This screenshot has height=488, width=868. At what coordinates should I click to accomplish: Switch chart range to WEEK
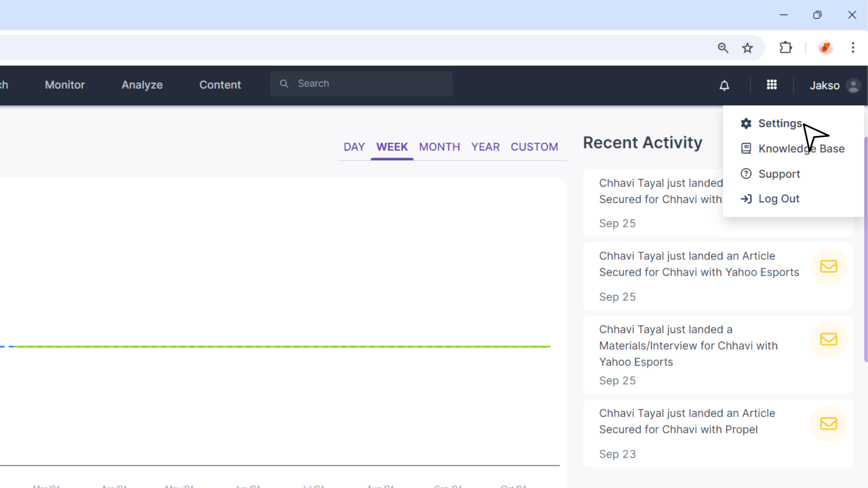pos(392,147)
